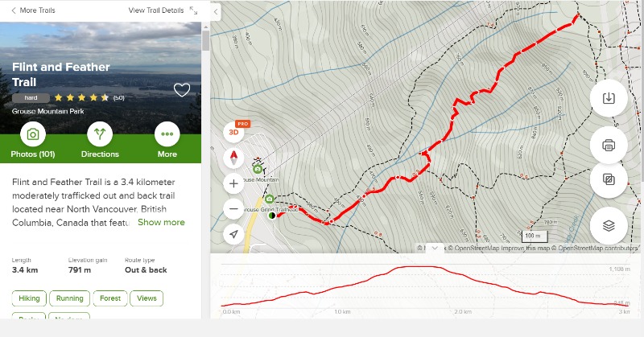Viewport: 644px width, 337px height.
Task: Select the Forest tag
Action: [110, 298]
